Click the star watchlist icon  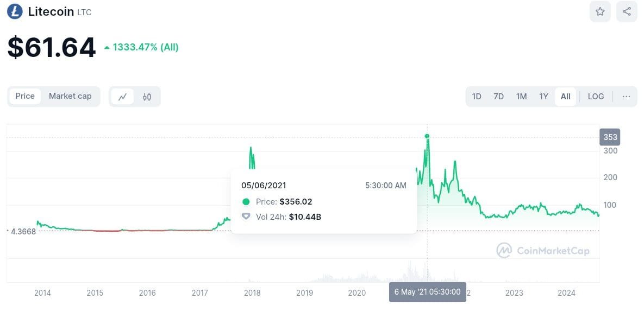(600, 11)
